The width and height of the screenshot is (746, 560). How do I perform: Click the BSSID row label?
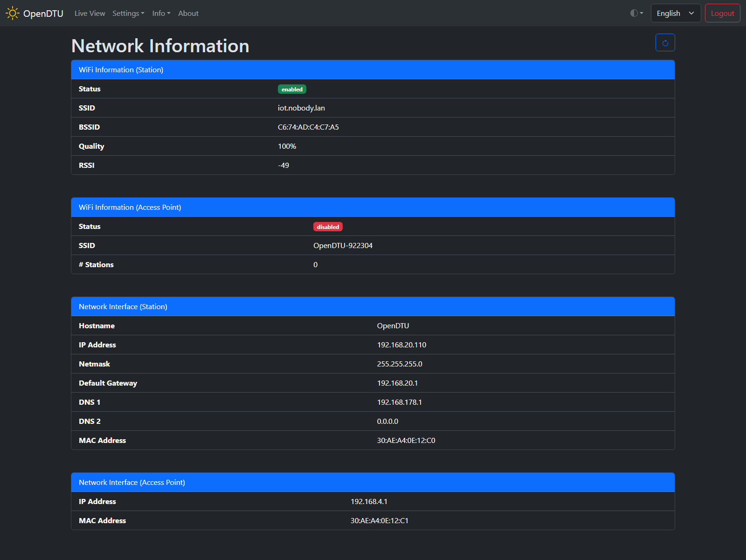click(x=89, y=127)
